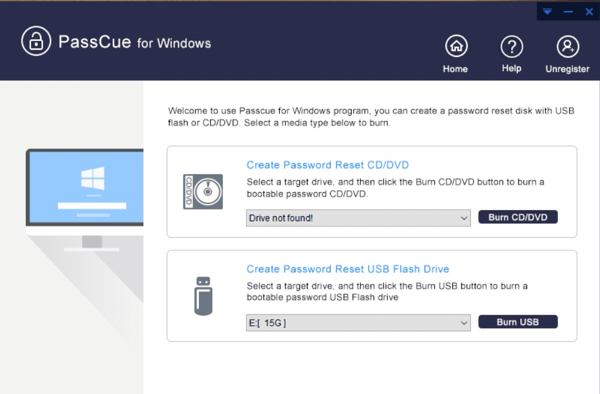Select the Help label in header

pos(512,68)
